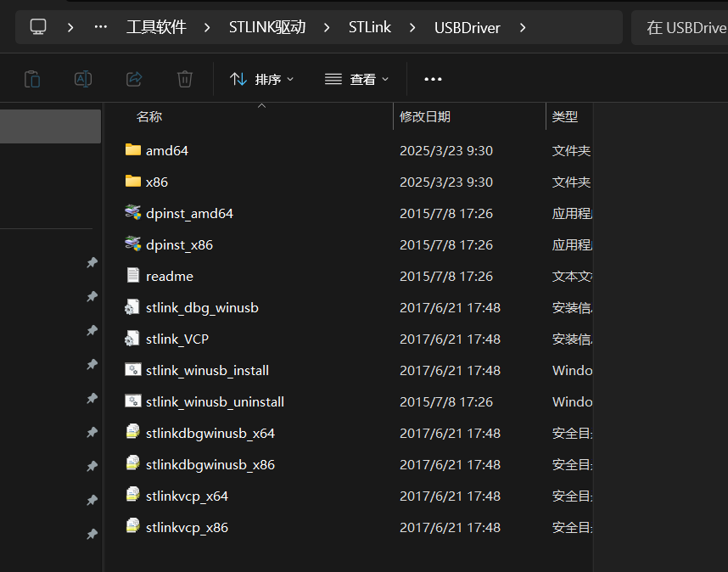Image resolution: width=728 pixels, height=572 pixels.
Task: Click the dpinst_amd64 file name
Action: pos(189,214)
